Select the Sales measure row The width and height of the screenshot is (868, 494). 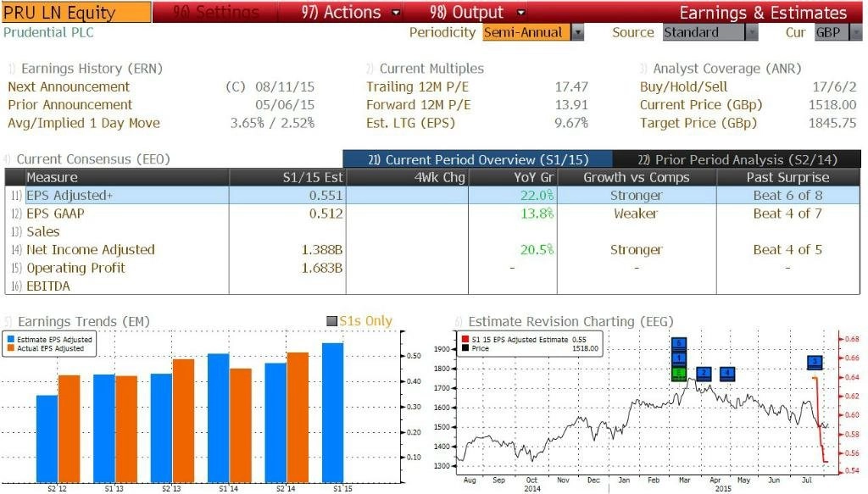[x=432, y=232]
